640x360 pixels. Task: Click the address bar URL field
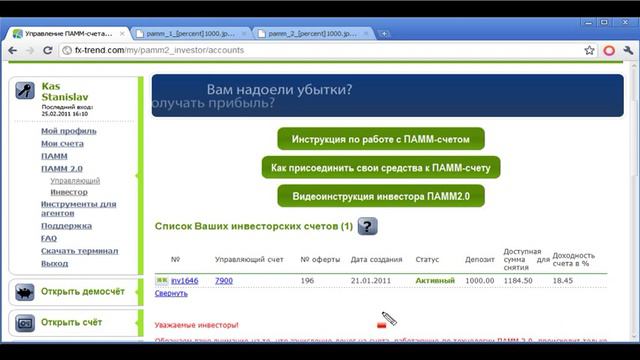(327, 50)
